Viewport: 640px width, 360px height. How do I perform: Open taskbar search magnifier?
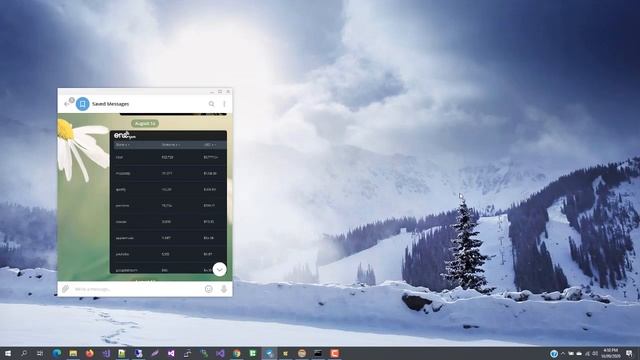(24, 353)
